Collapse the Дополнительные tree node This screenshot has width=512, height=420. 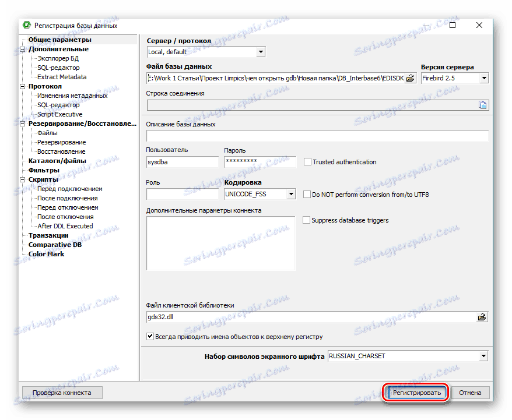pos(23,50)
